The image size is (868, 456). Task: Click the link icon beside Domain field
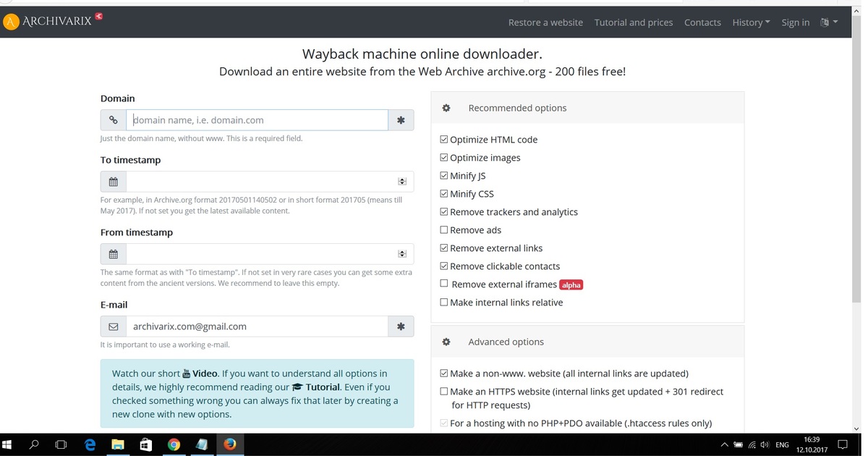[114, 120]
